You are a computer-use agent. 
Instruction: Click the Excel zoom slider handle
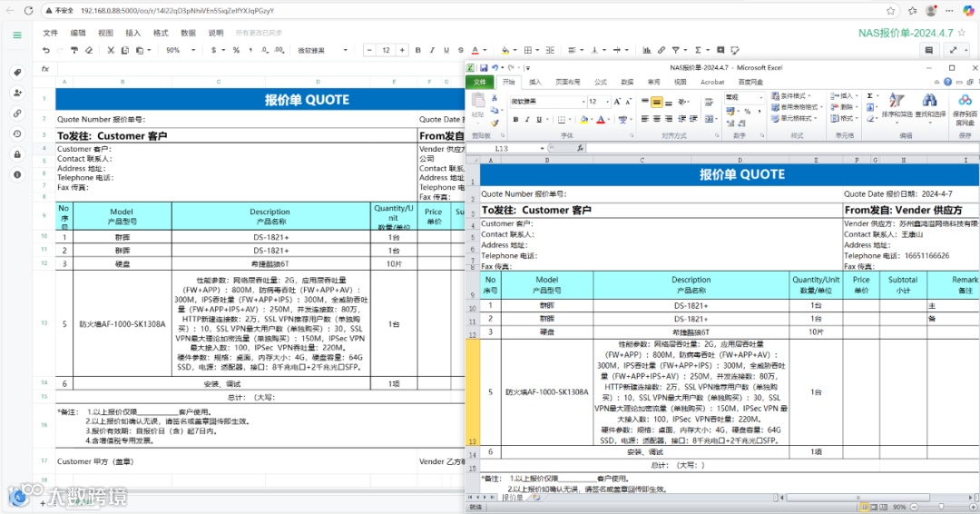pyautogui.click(x=941, y=507)
